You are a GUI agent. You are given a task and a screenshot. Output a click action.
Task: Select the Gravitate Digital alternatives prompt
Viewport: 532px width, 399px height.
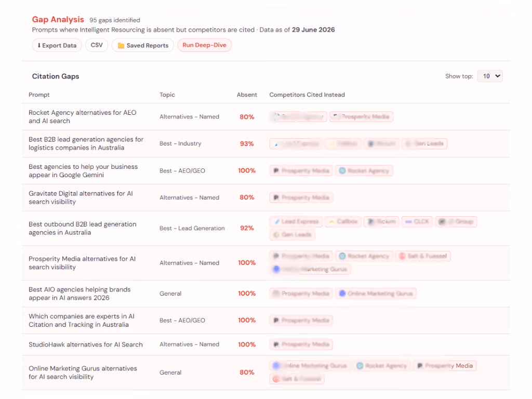tap(81, 197)
